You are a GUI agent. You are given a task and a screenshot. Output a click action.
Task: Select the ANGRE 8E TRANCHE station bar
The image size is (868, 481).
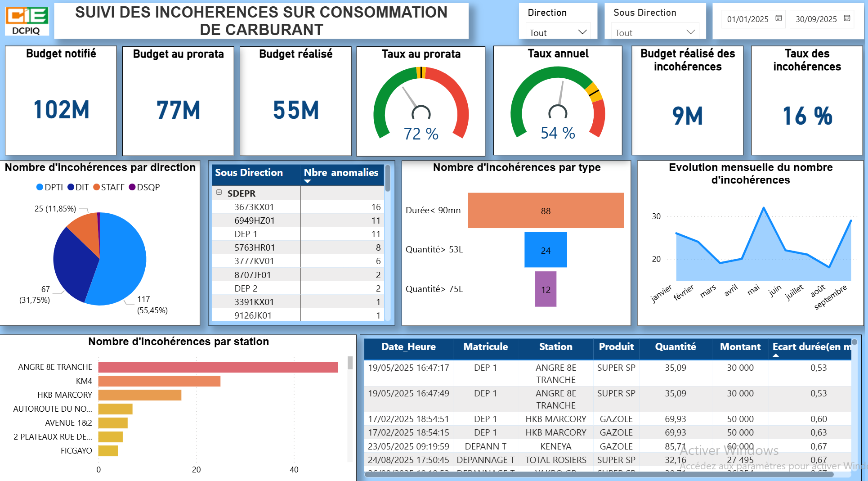point(217,367)
